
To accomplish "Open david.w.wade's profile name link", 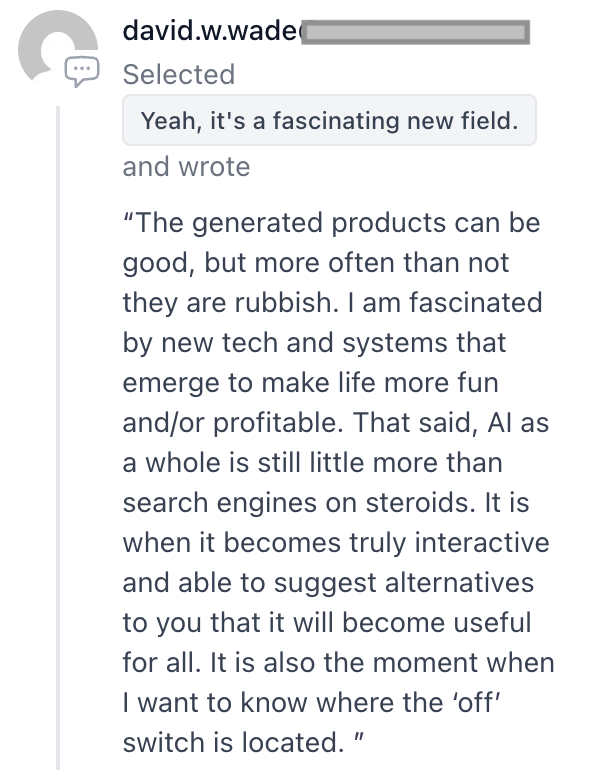I will 210,31.
